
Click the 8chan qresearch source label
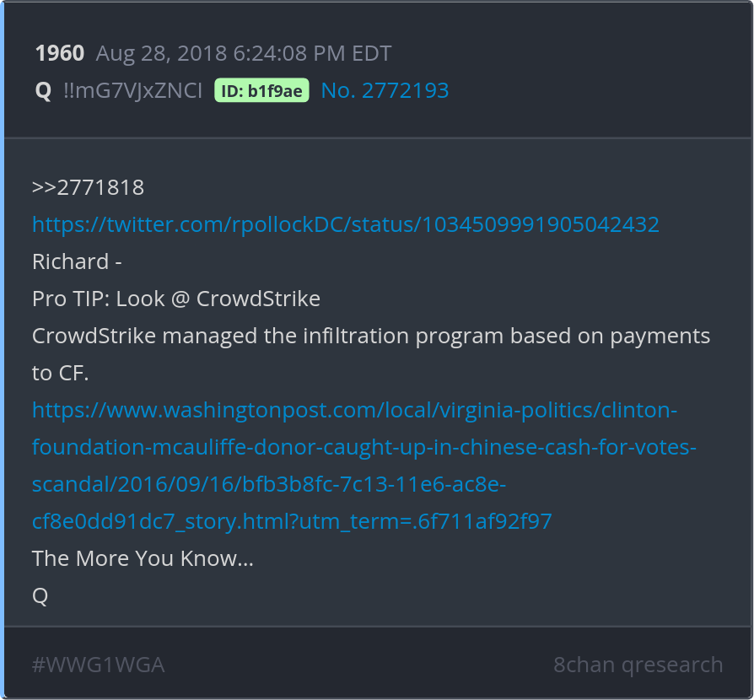[x=638, y=665]
